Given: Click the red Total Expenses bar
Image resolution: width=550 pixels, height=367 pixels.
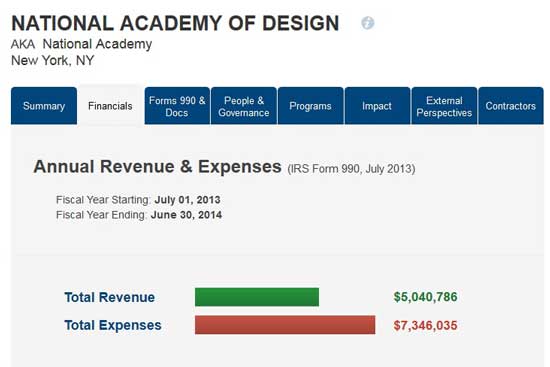Looking at the screenshot, I should pyautogui.click(x=285, y=325).
